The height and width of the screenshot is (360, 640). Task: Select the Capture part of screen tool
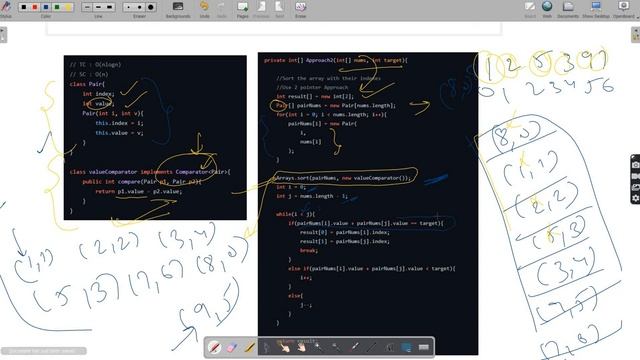(x=406, y=347)
